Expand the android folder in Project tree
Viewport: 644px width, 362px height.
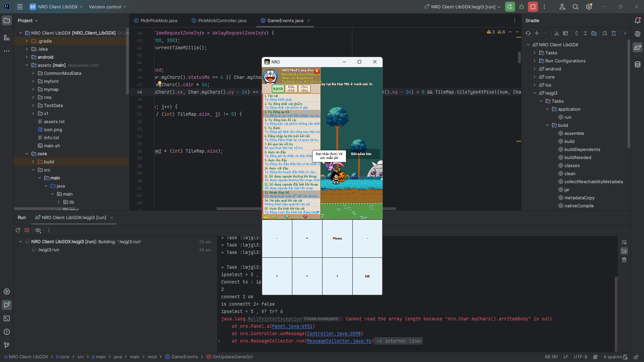[x=27, y=57]
